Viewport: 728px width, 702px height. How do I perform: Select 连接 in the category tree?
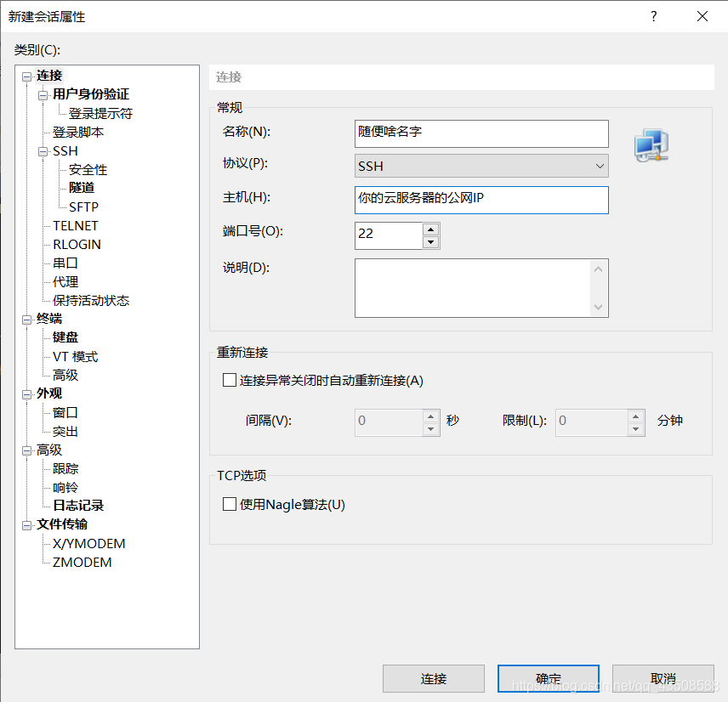(49, 76)
